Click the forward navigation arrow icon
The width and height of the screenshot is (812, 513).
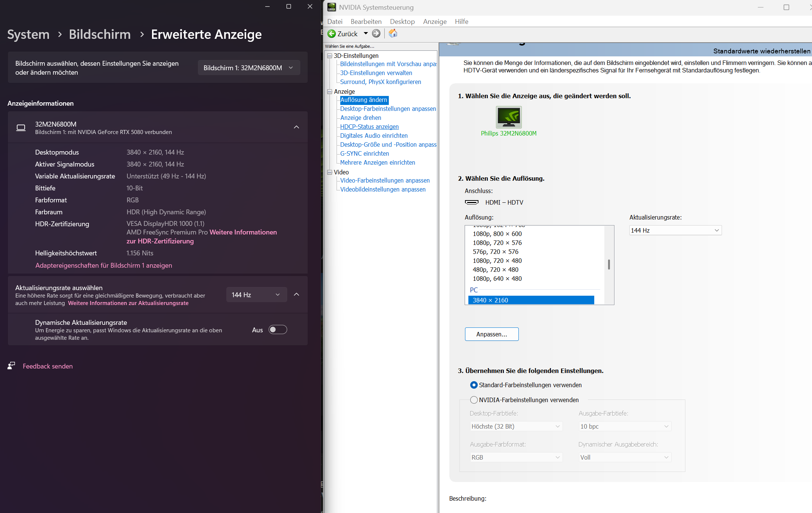pyautogui.click(x=376, y=34)
